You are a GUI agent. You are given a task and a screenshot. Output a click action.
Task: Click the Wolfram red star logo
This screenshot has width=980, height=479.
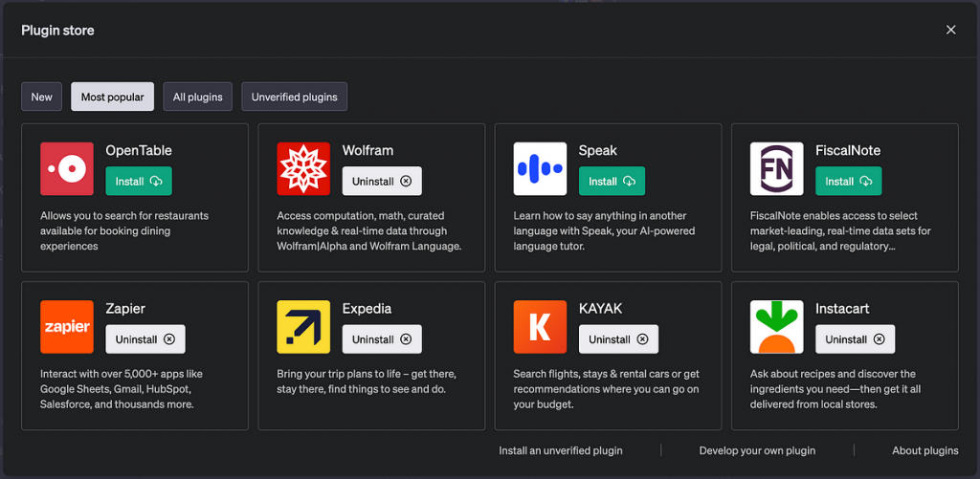303,169
